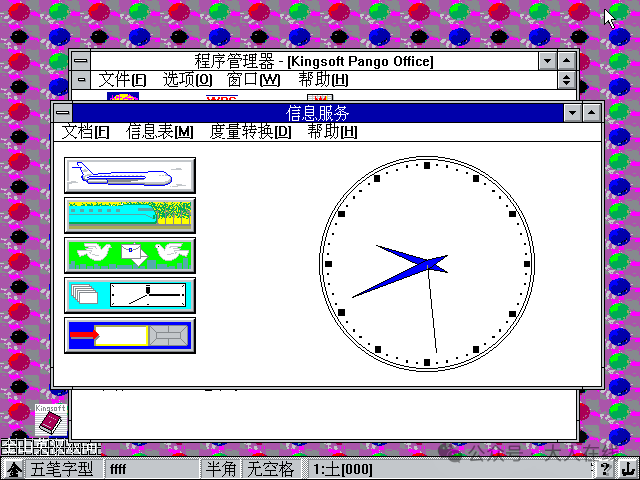Click the Kingsoft book desktop icon

[x=51, y=420]
